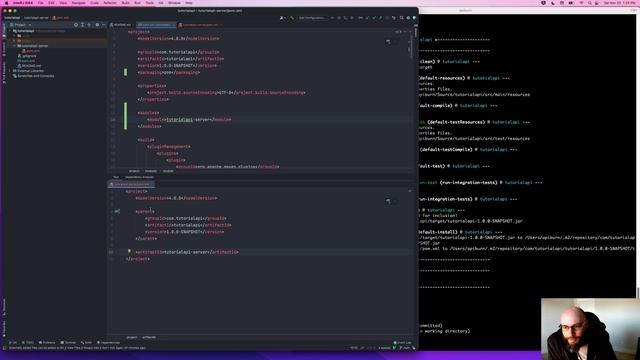Toggle the read-only lock in status bar
Viewport: 640px width, 360px height.
tap(413, 348)
